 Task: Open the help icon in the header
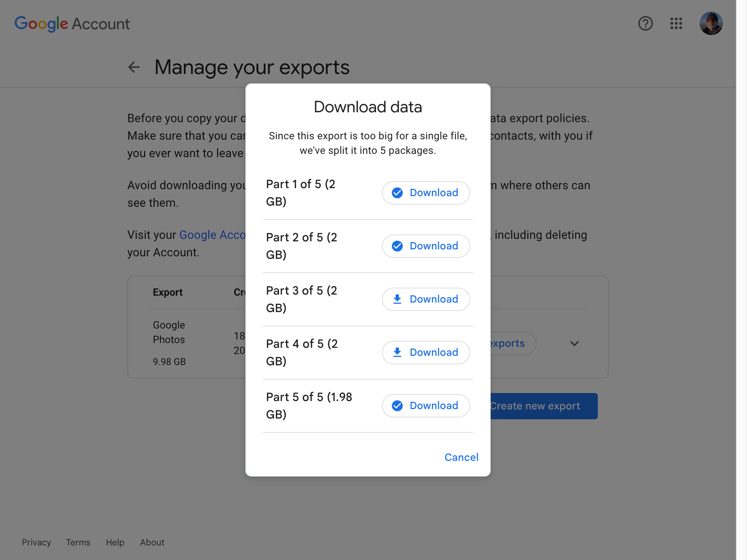(x=646, y=24)
